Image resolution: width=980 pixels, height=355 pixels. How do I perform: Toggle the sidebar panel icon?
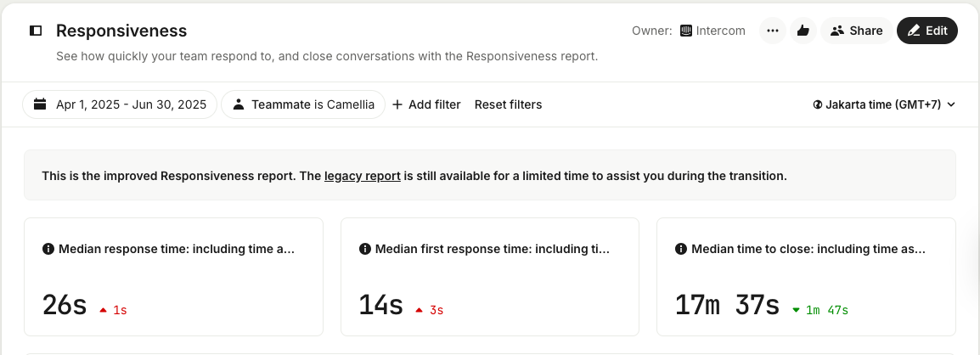tap(36, 31)
